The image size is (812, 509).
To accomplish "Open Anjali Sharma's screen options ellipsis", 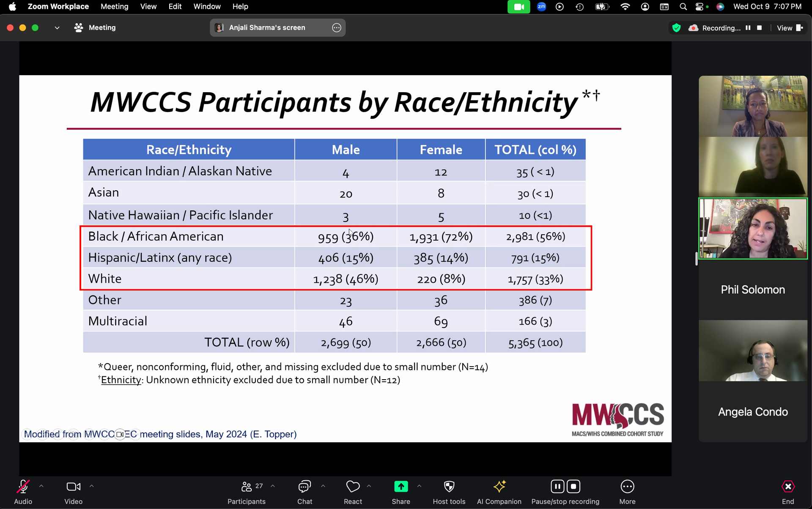I will click(x=336, y=28).
